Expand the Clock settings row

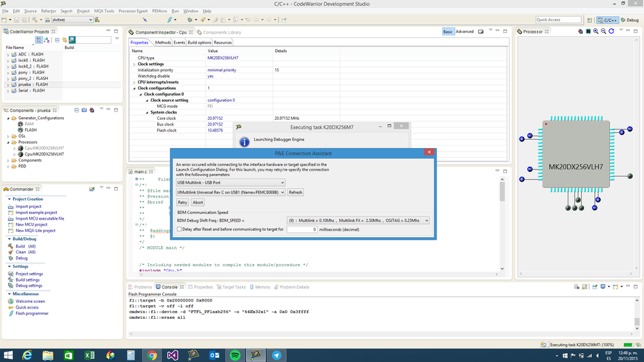(134, 64)
